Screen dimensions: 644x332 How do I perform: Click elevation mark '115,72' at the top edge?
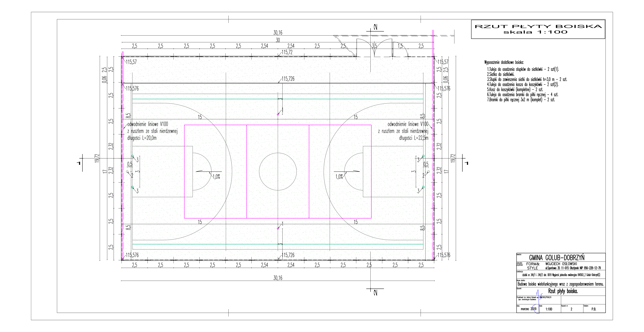[287, 52]
